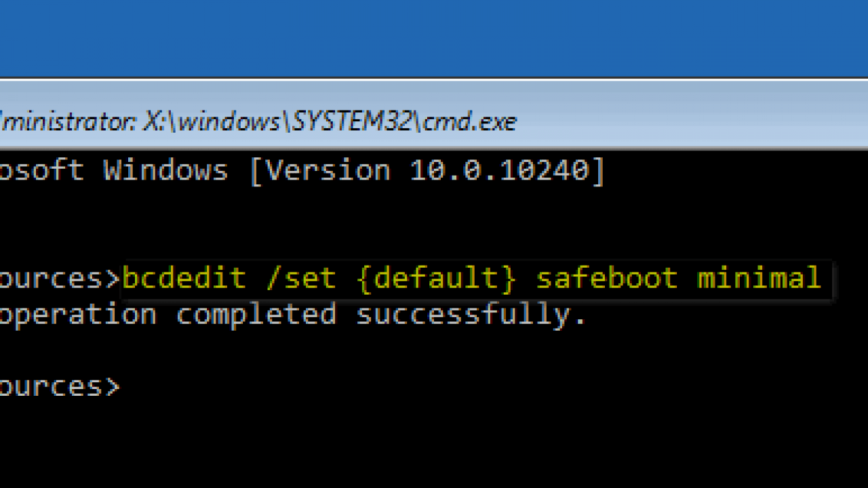This screenshot has width=868, height=488.
Task: Click the word 'successfully.' in the output
Action: 471,316
